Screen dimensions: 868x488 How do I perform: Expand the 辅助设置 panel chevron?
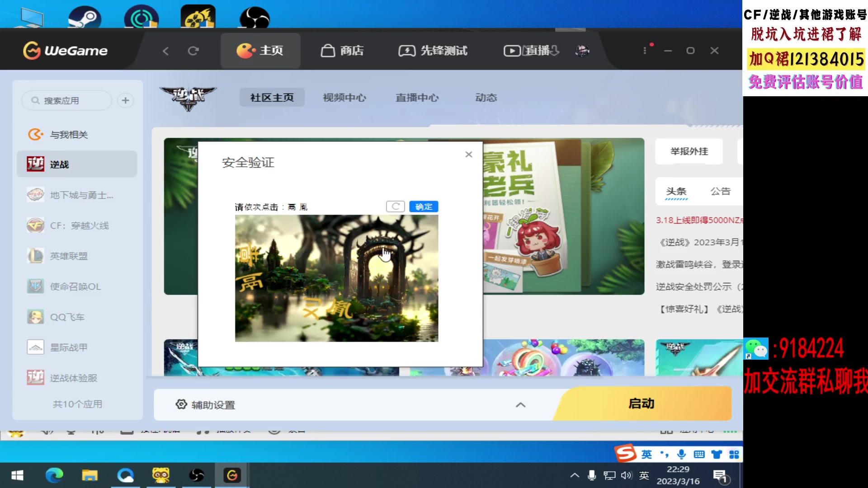click(521, 405)
